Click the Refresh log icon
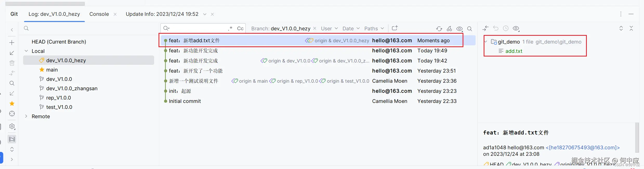The image size is (644, 169). 439,29
